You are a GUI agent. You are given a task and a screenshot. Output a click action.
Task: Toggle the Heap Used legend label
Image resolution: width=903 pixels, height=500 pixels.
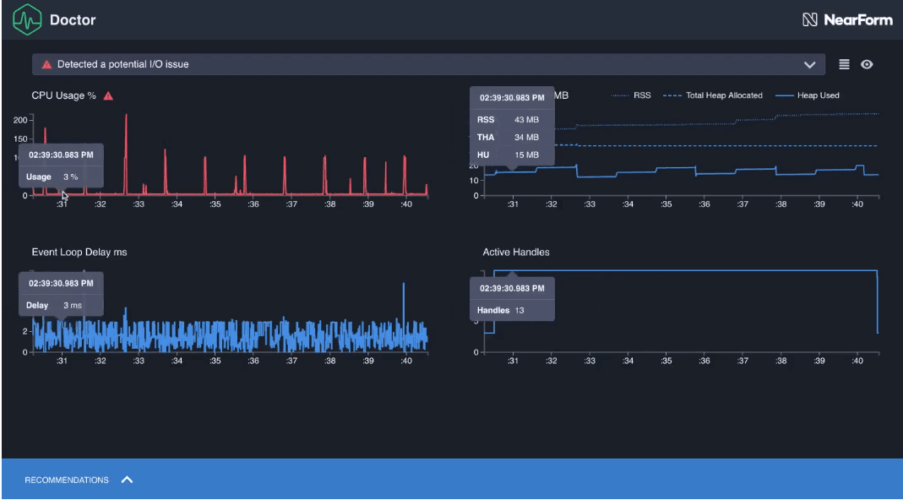tap(818, 96)
